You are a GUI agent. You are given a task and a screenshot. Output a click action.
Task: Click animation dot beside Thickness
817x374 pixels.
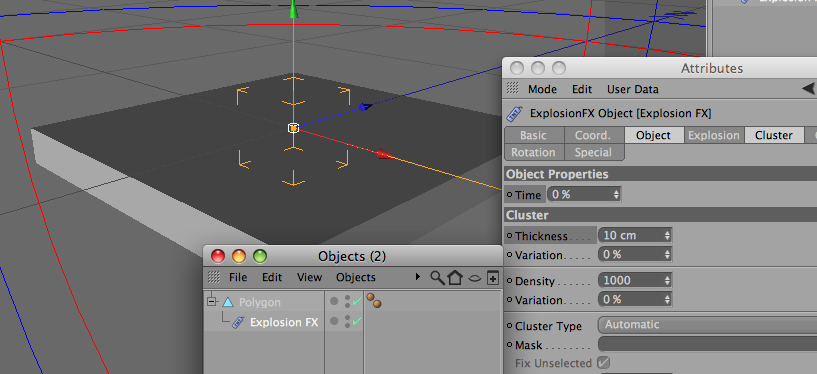pos(510,235)
